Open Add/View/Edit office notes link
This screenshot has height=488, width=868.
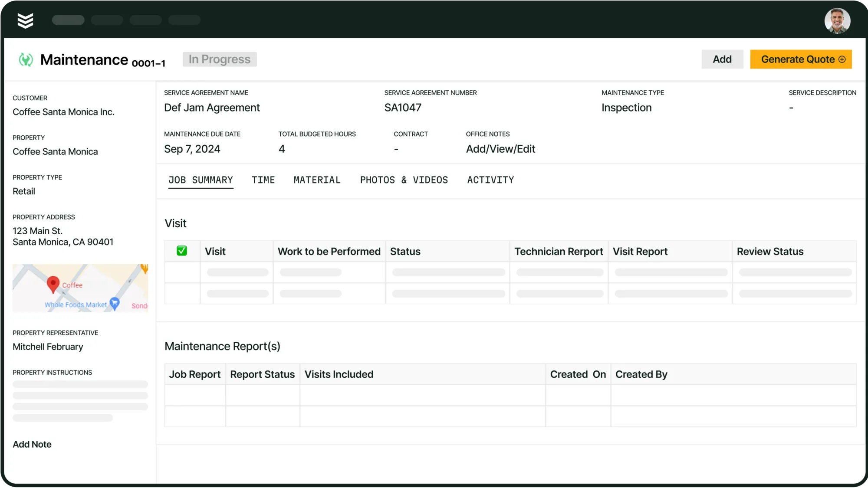pyautogui.click(x=500, y=149)
